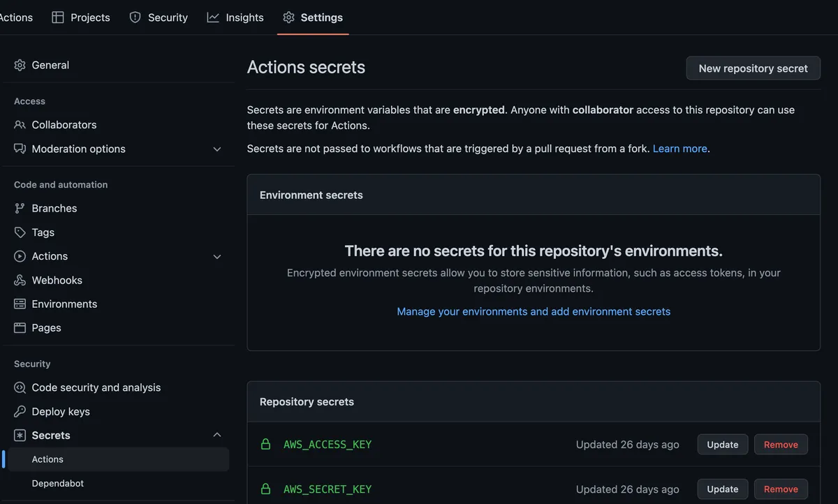The width and height of the screenshot is (838, 504).
Task: Click the Pages browser icon
Action: click(x=20, y=328)
